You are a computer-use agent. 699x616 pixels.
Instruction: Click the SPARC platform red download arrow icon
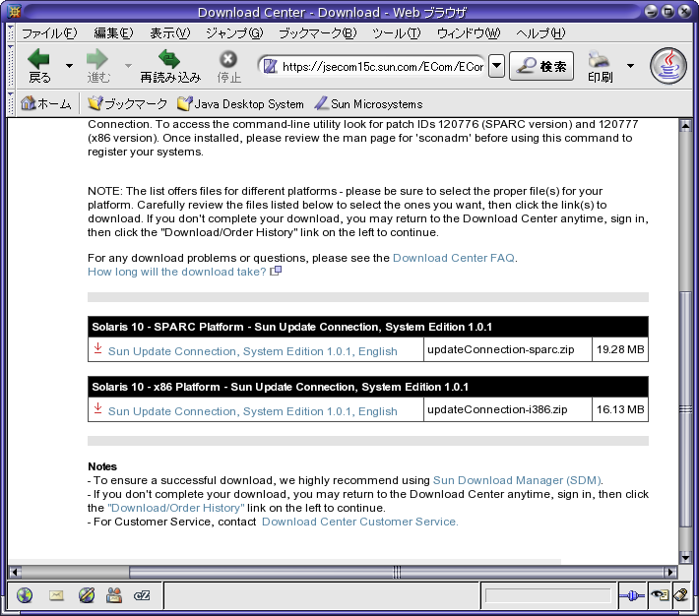[97, 348]
